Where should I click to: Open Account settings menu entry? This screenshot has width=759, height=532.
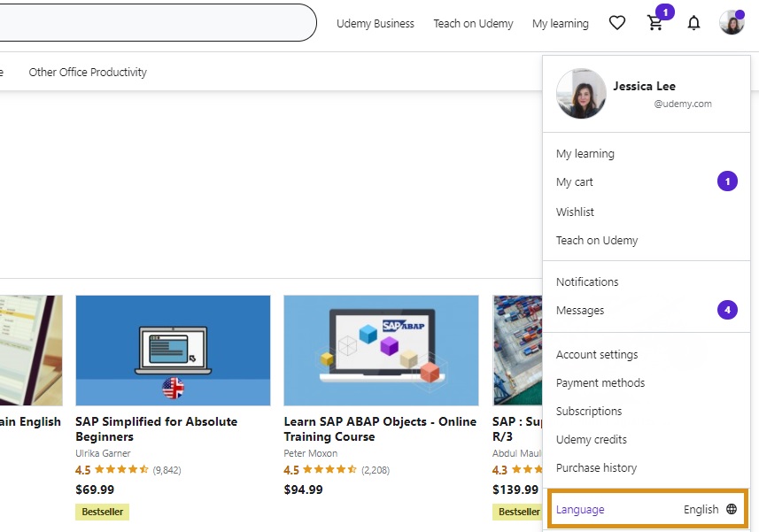(x=596, y=354)
